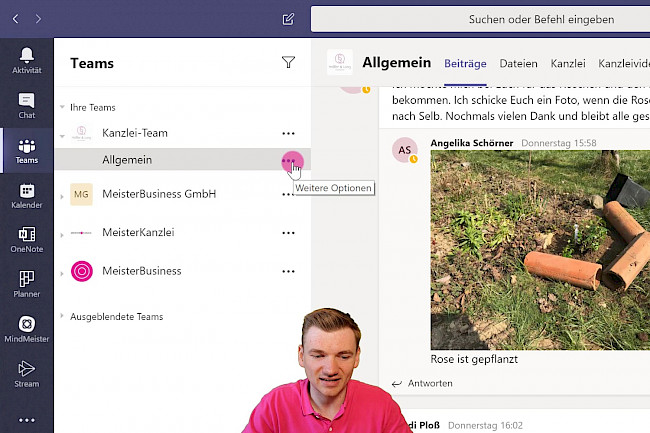Open the Chat section
Image resolution: width=650 pixels, height=433 pixels.
click(26, 105)
